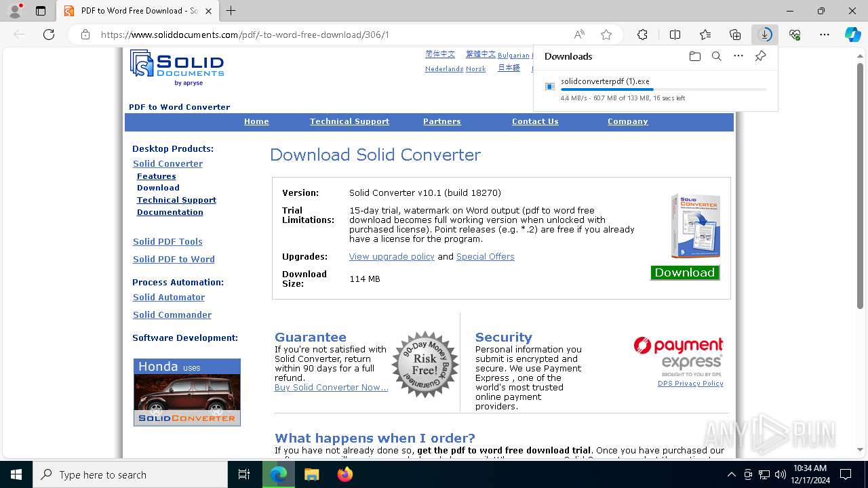868x488 pixels.
Task: Open More options in Downloads panel
Action: point(738,56)
